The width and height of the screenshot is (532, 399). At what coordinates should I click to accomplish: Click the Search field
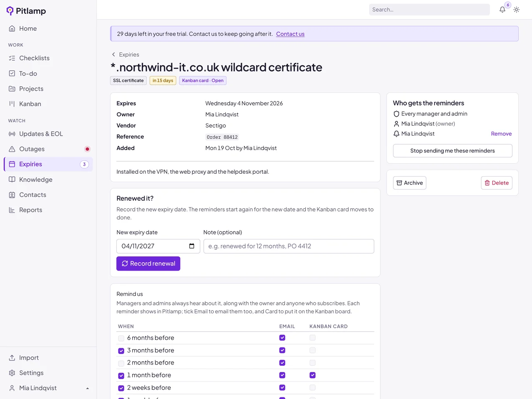coord(429,10)
